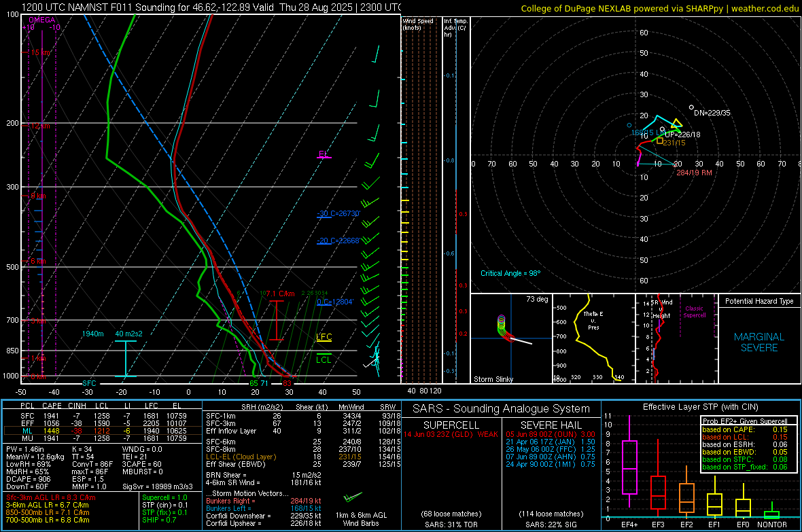802x532 pixels.
Task: Click the green NONTOR box plot
Action: (x=772, y=512)
